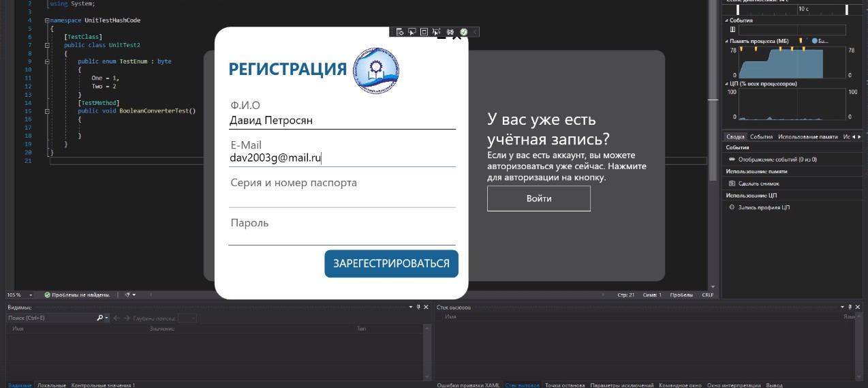Screen dimensions: 868x388
Task: Open the Видимые panel window options dropdown
Action: [409, 308]
